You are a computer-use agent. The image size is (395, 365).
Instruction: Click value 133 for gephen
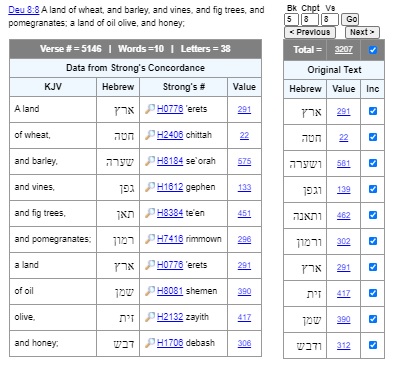tap(244, 187)
